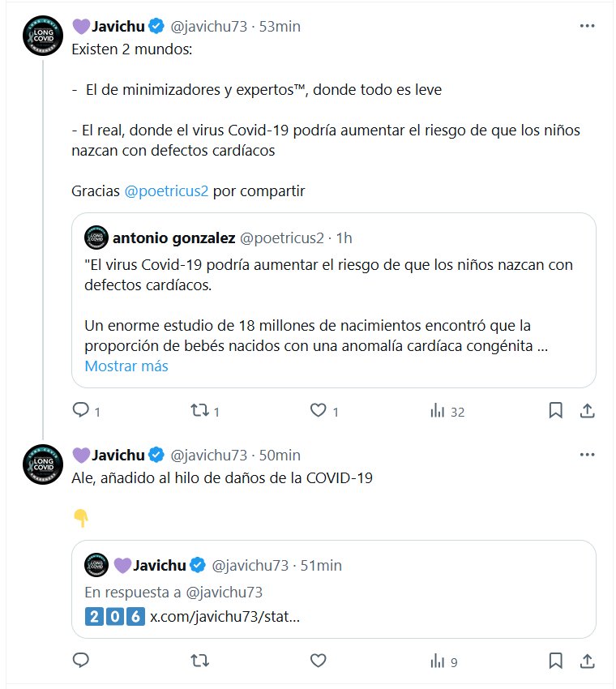Viewport: 616px width, 689px height.
Task: View analytics showing 9 views
Action: [x=438, y=661]
